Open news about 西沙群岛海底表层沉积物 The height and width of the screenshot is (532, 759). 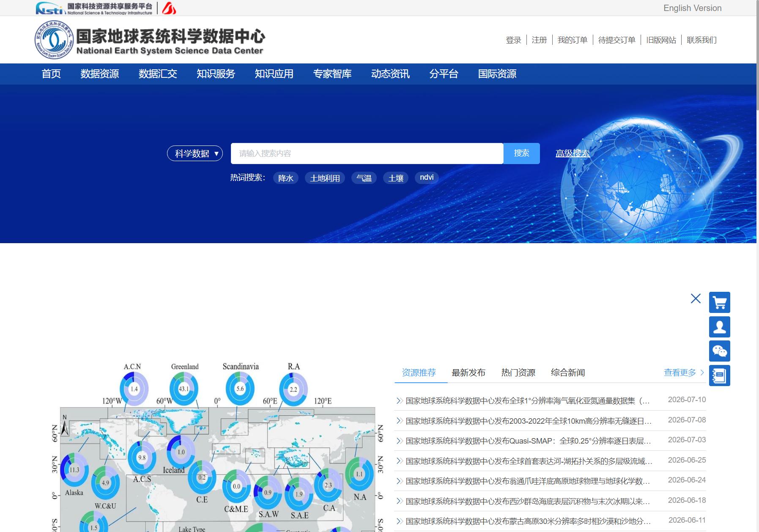(528, 501)
